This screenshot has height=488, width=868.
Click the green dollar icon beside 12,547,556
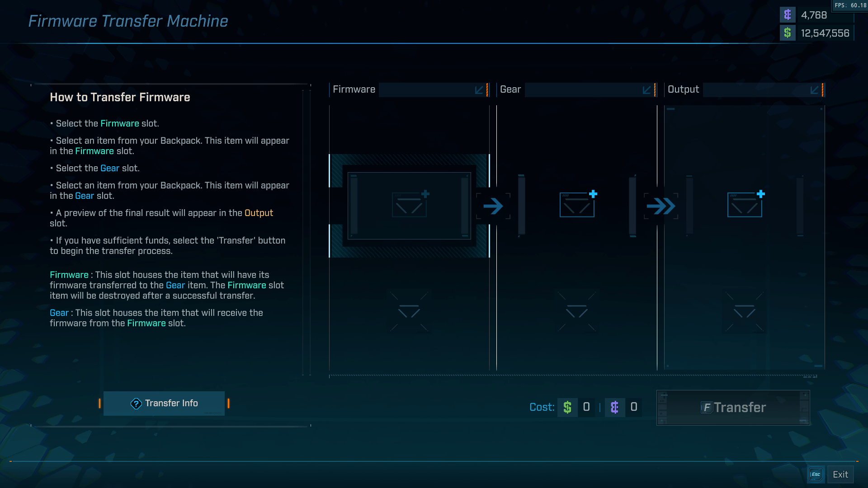pos(788,33)
